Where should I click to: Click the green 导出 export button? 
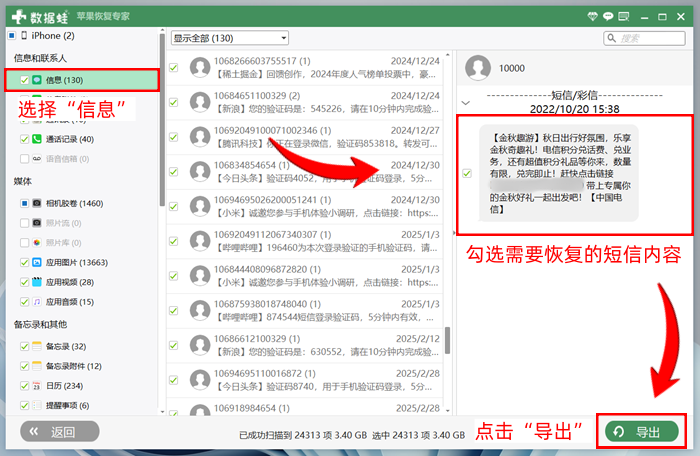click(642, 431)
